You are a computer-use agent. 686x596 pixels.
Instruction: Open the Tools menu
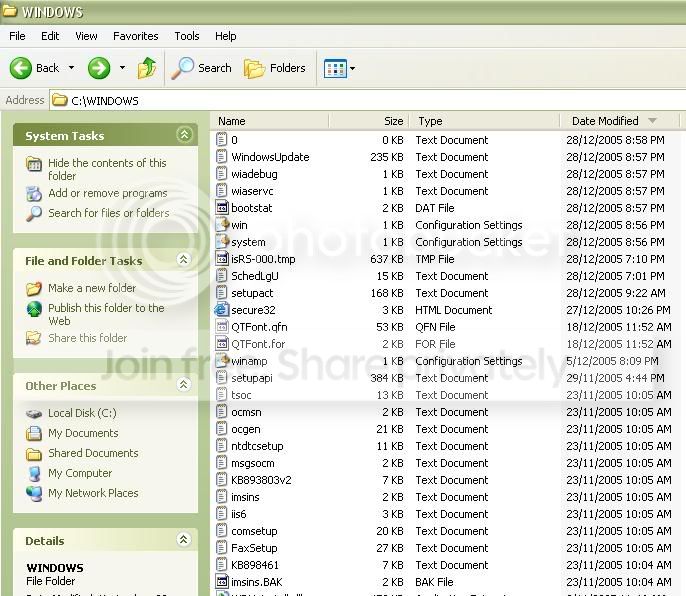tap(187, 36)
